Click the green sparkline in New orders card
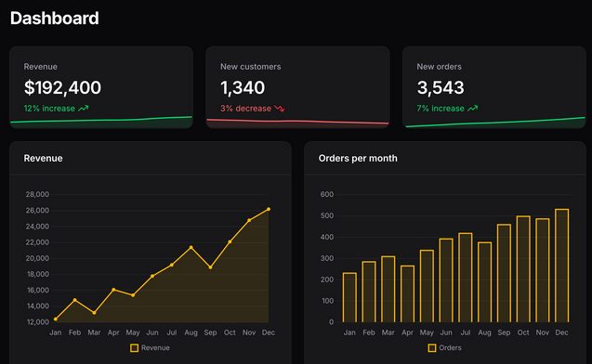This screenshot has width=592, height=364. [x=494, y=123]
